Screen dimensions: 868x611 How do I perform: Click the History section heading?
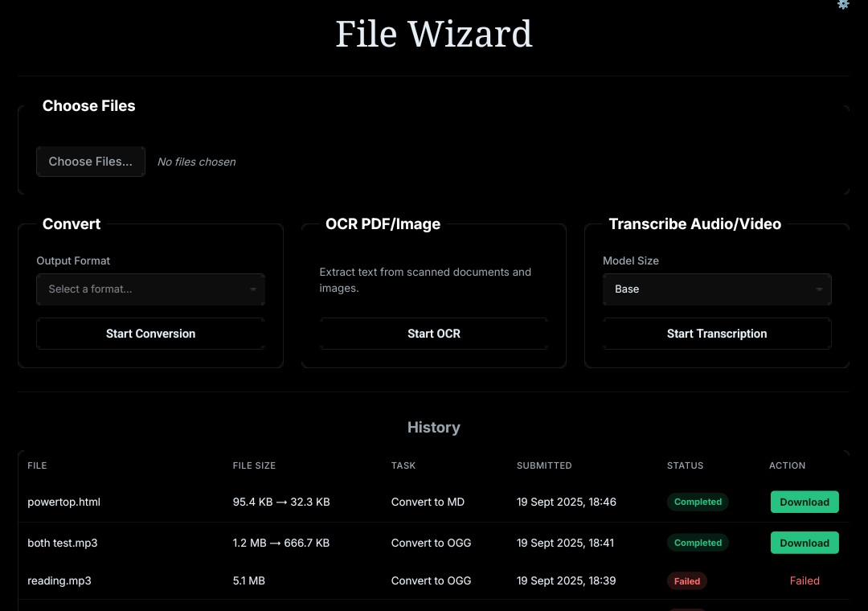click(x=434, y=427)
